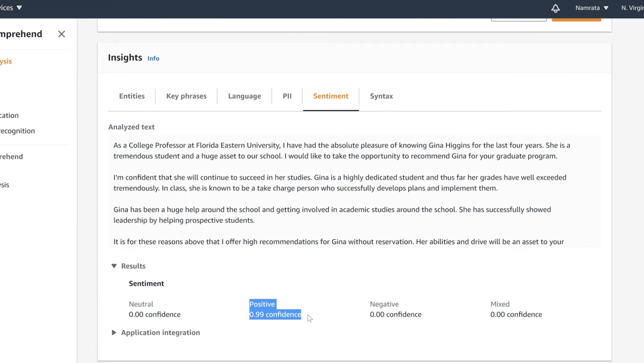Click the highlighted Positive 0.99 confidence result

coord(275,310)
